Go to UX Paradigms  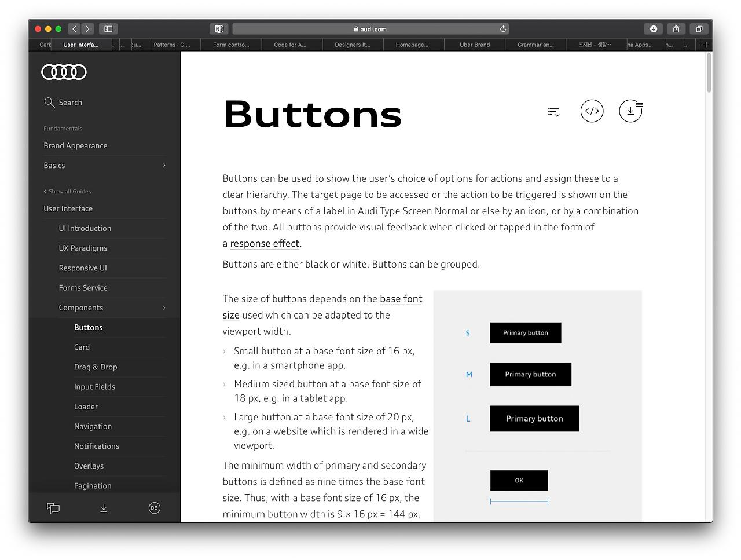83,248
